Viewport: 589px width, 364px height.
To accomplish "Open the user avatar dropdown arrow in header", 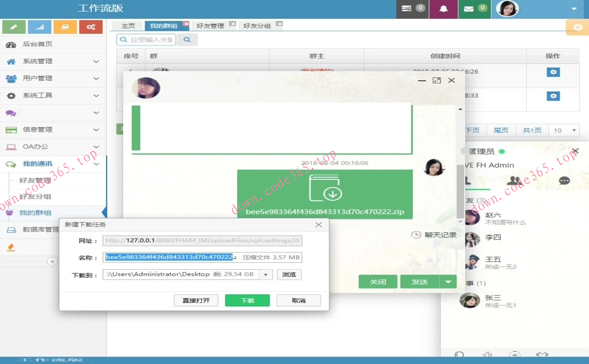I will tap(574, 9).
